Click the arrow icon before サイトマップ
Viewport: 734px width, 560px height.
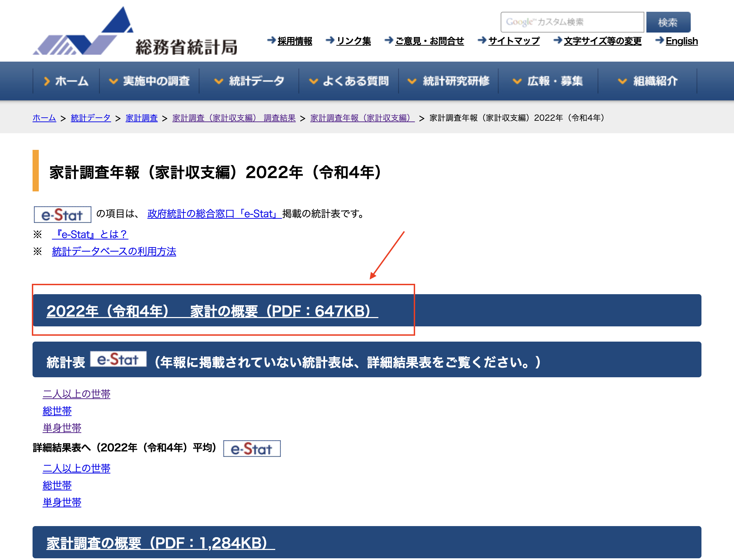(x=482, y=40)
